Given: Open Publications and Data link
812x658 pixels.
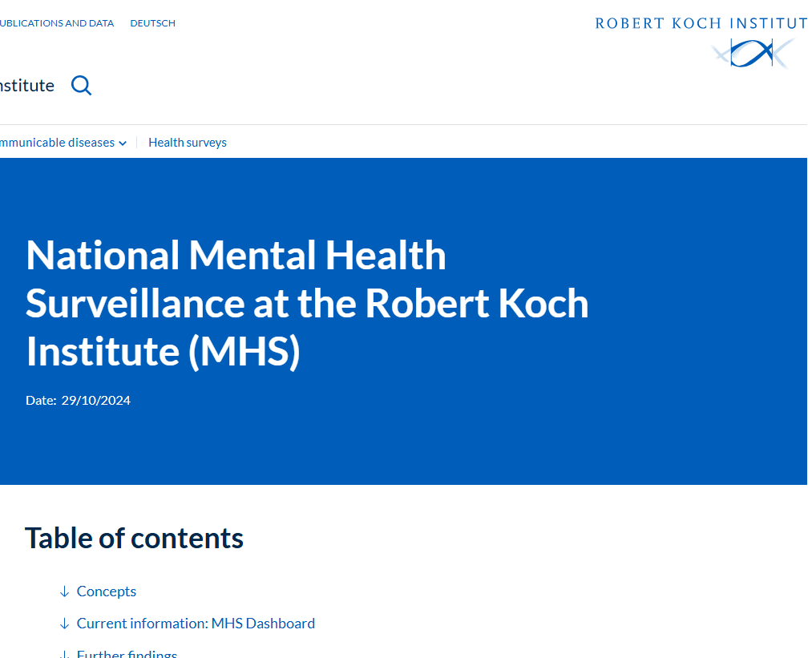Looking at the screenshot, I should pos(57,23).
